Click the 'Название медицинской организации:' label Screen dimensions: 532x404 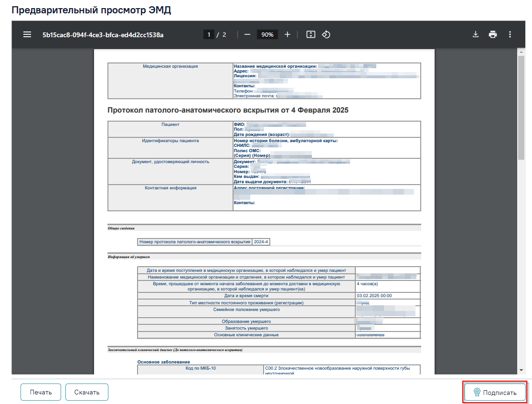pos(276,66)
